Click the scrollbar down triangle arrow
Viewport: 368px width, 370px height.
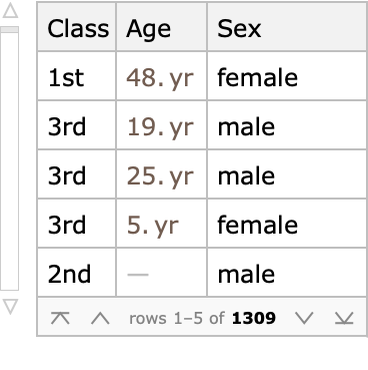[x=10, y=306]
